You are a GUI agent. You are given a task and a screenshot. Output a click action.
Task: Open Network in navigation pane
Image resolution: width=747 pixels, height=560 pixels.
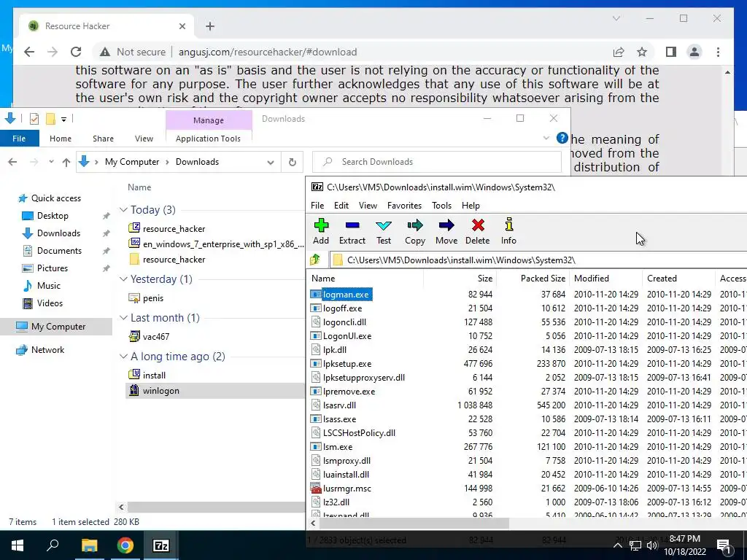point(47,349)
